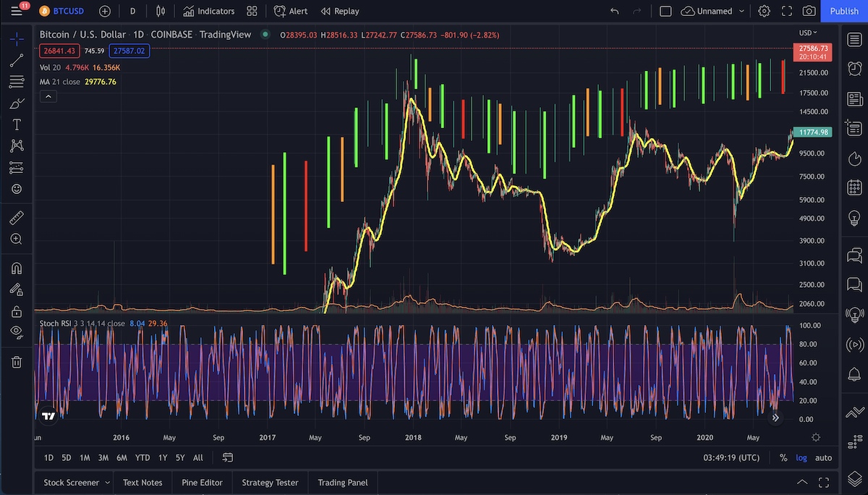
Task: Toggle stay in drawing mode
Action: point(17,289)
